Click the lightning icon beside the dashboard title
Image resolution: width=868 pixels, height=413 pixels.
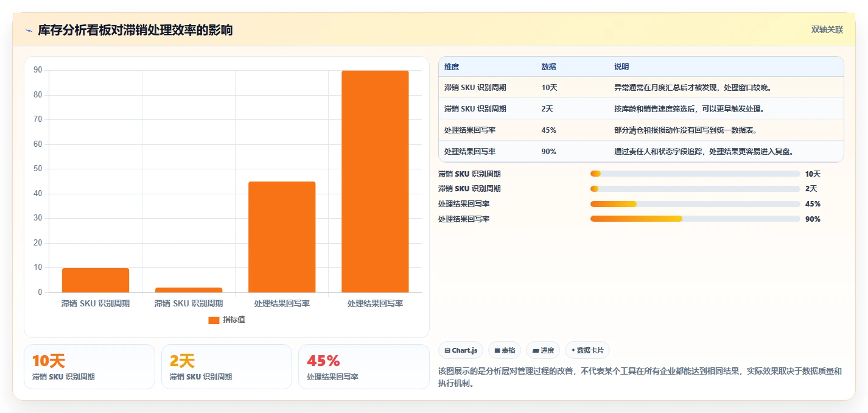(29, 30)
